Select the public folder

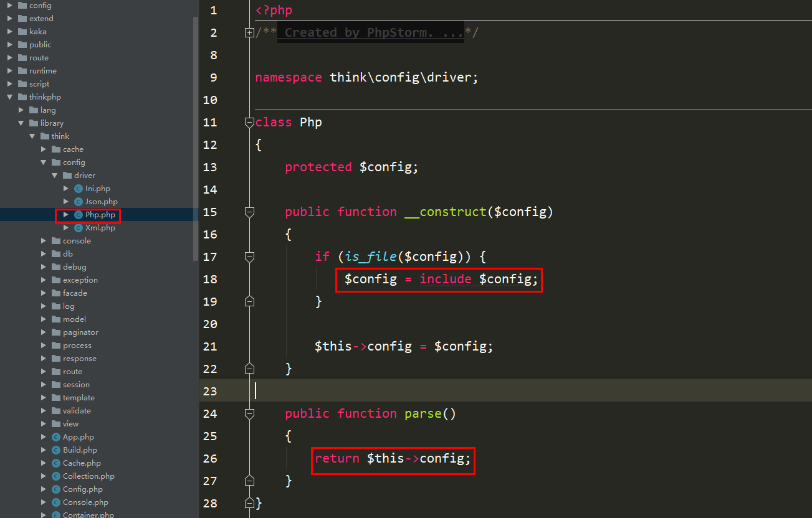tap(40, 45)
